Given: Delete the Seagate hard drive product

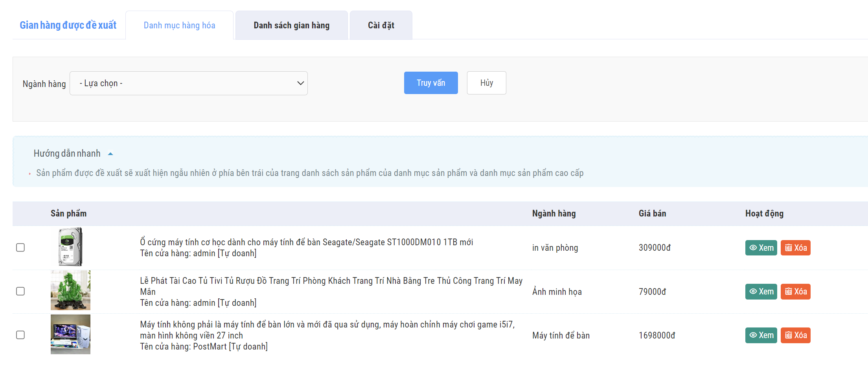Looking at the screenshot, I should click(795, 248).
